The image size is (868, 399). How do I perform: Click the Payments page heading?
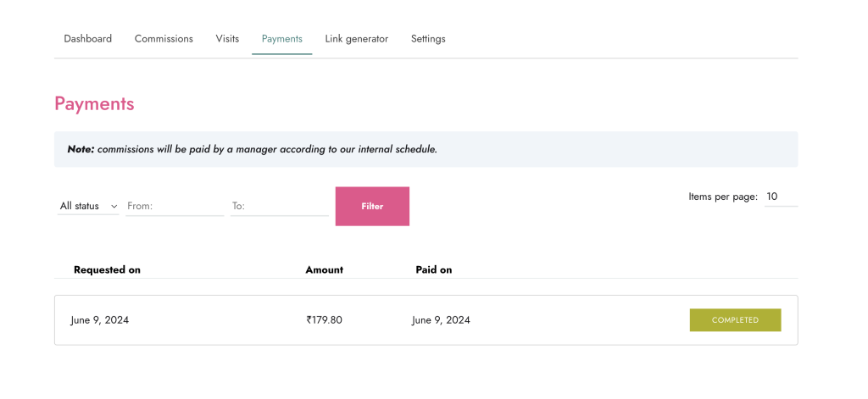[x=94, y=104]
